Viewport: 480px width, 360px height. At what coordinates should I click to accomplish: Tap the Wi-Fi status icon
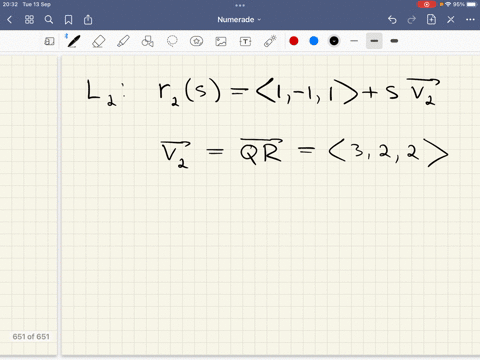coord(448,4)
